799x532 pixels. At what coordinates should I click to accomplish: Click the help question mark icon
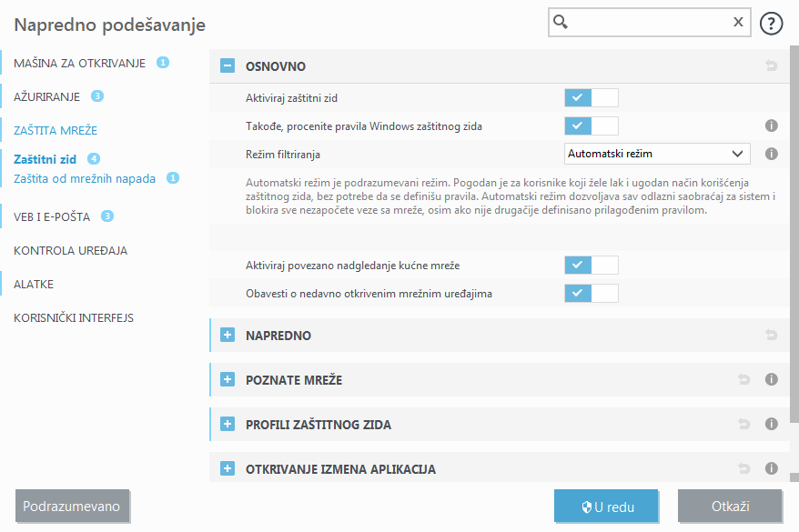click(771, 24)
